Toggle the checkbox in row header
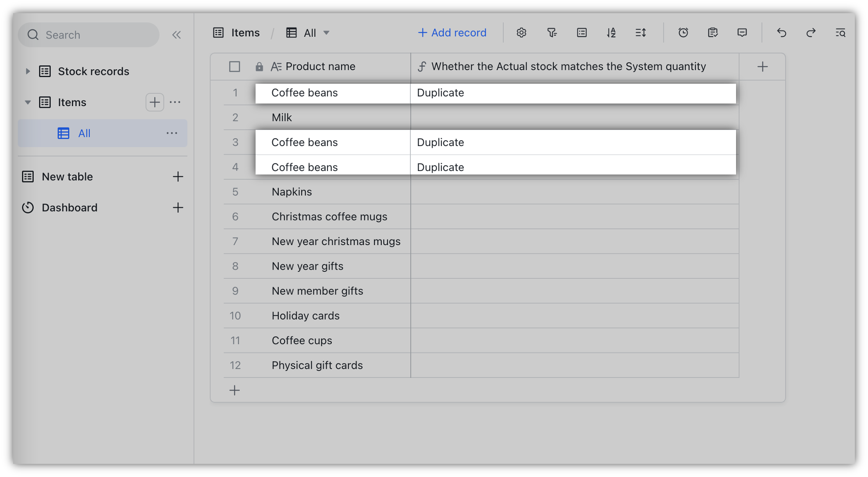This screenshot has width=868, height=477. (x=235, y=66)
